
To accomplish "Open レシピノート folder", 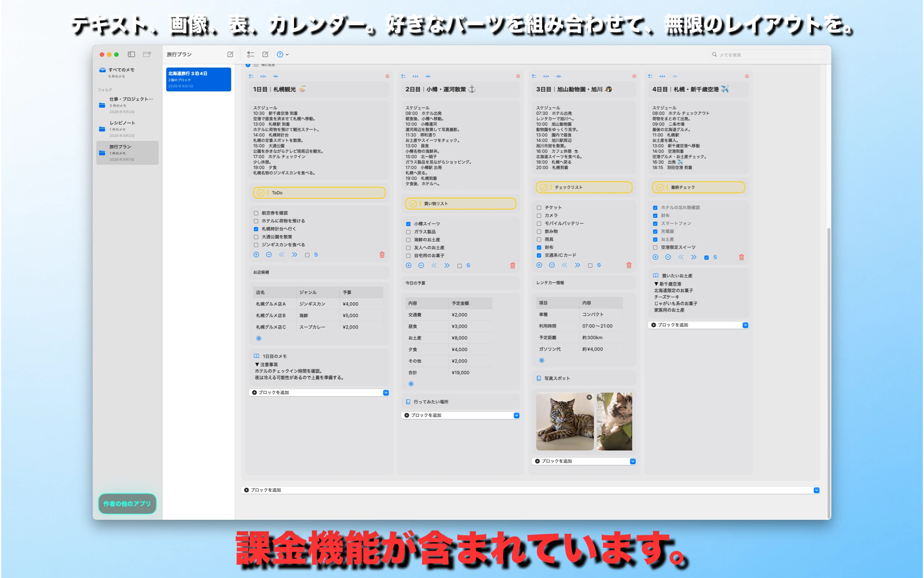I will pyautogui.click(x=127, y=129).
